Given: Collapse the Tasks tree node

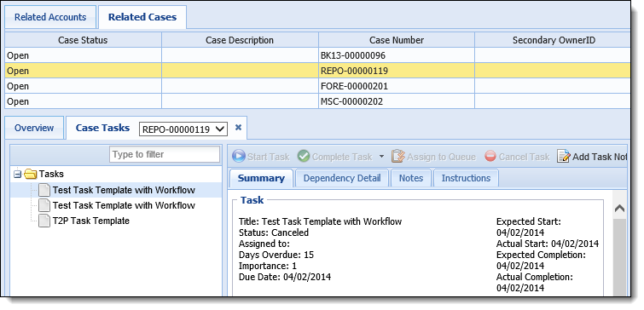Looking at the screenshot, I should tap(17, 175).
